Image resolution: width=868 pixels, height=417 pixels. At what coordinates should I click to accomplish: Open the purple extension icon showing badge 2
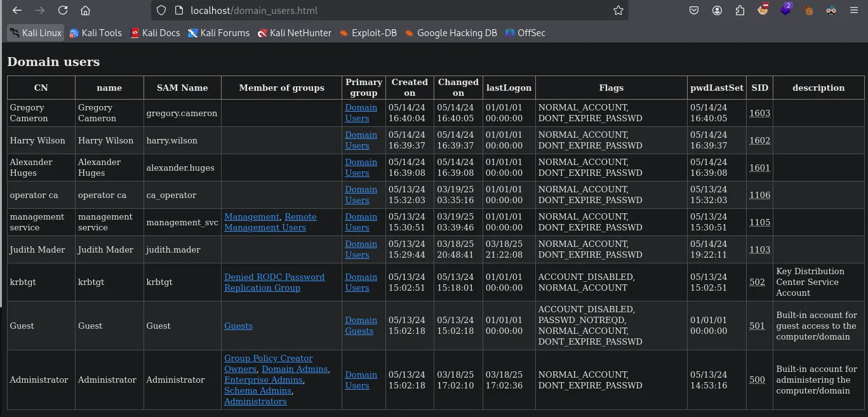click(x=785, y=10)
